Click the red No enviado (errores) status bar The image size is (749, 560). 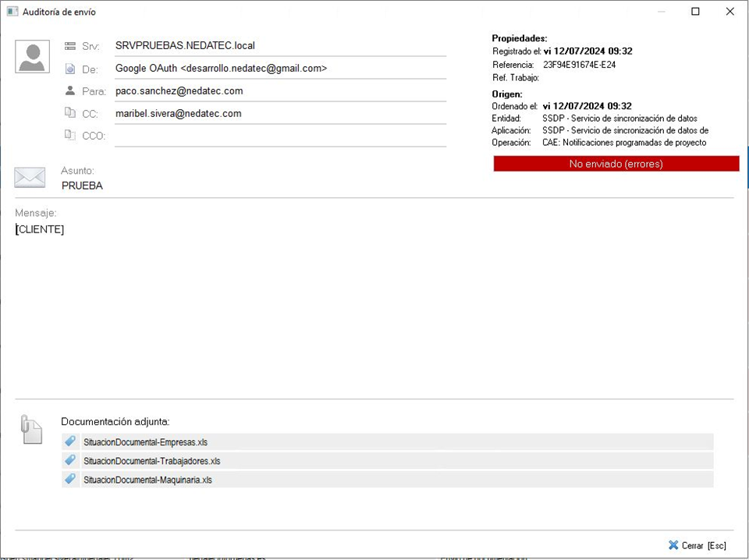pyautogui.click(x=616, y=164)
